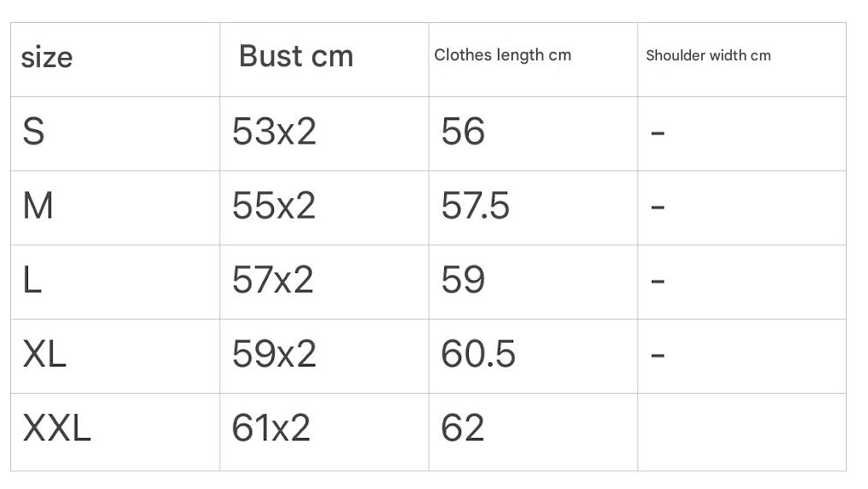Select the "Bust cm" header cell
This screenshot has height=489, width=868.
tap(295, 56)
